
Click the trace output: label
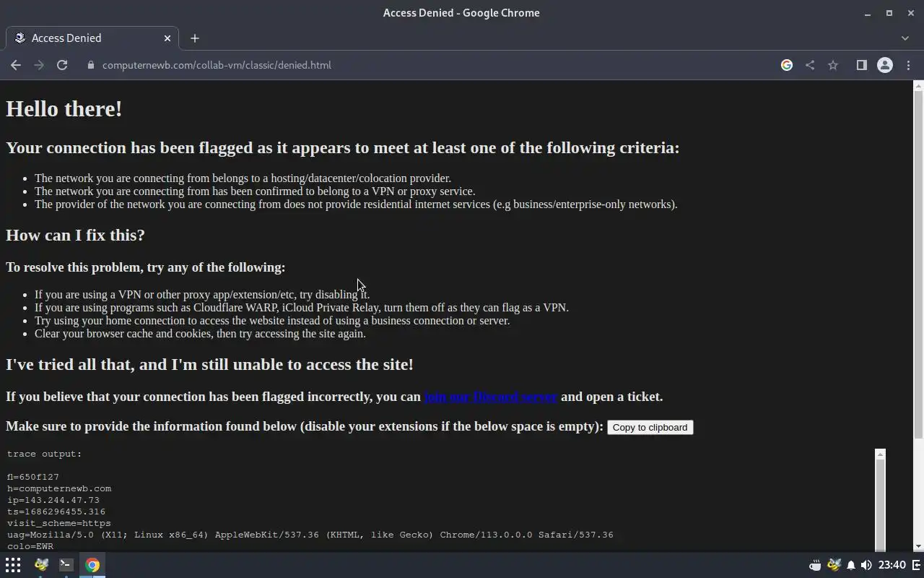pyautogui.click(x=45, y=454)
